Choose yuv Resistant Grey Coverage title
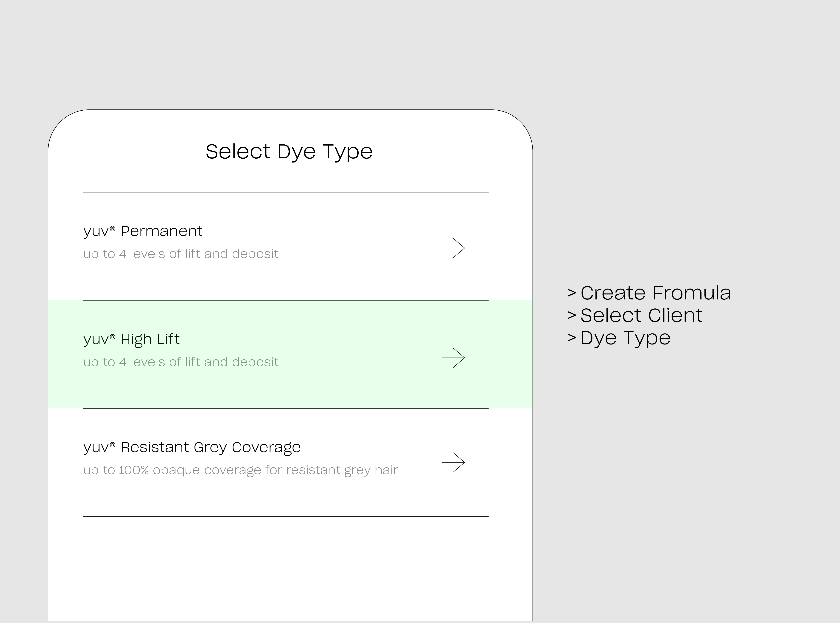The image size is (840, 623). coord(192,447)
